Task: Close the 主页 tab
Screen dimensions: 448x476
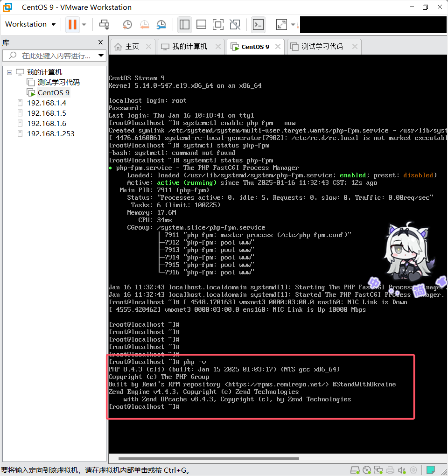Action: 148,47
